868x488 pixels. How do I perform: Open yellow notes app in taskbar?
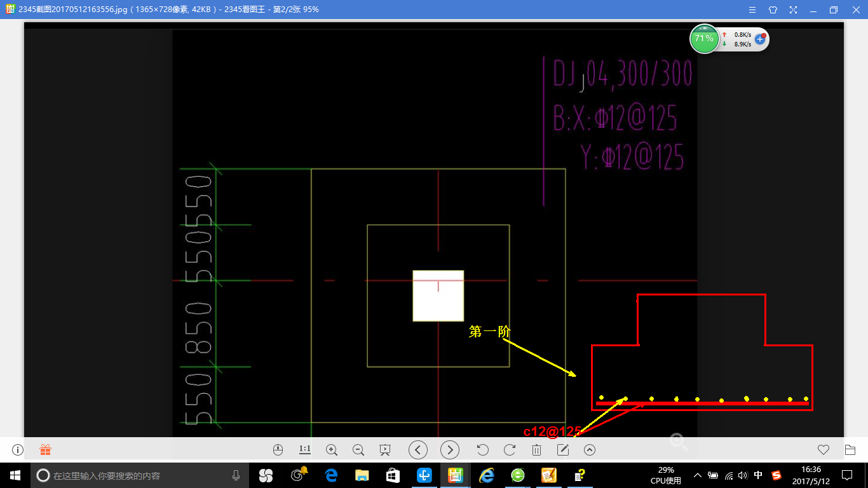[x=549, y=475]
